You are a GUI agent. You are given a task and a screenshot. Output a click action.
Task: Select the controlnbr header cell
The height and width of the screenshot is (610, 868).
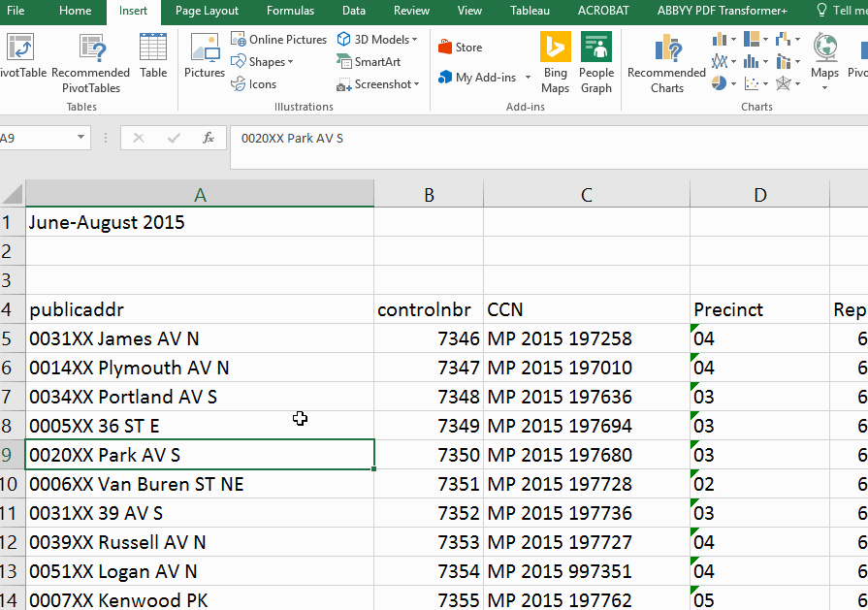click(429, 308)
